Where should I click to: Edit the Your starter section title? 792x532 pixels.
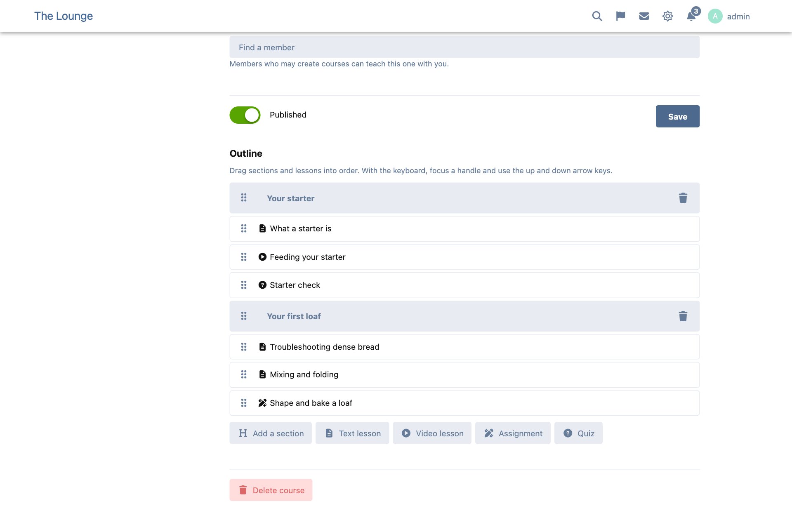(x=290, y=198)
